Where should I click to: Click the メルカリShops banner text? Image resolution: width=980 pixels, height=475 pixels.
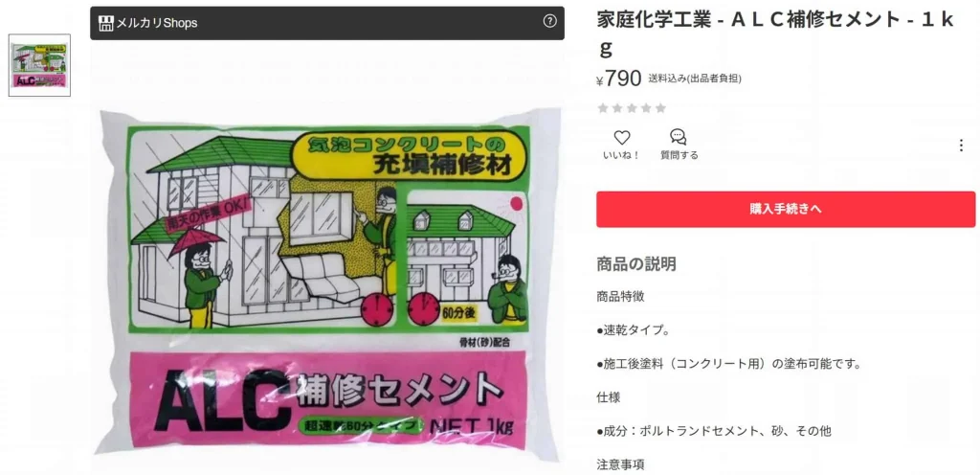click(x=157, y=23)
